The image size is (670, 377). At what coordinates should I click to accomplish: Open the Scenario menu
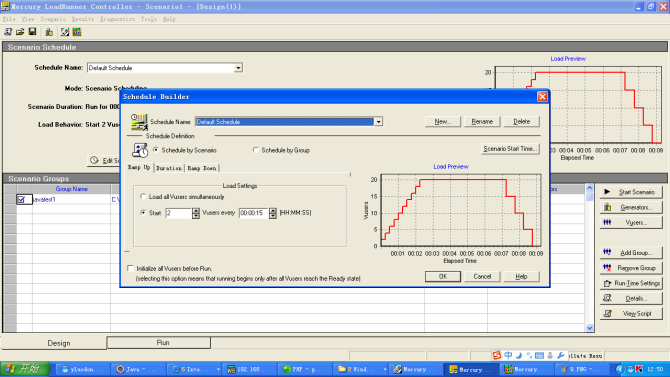click(53, 19)
